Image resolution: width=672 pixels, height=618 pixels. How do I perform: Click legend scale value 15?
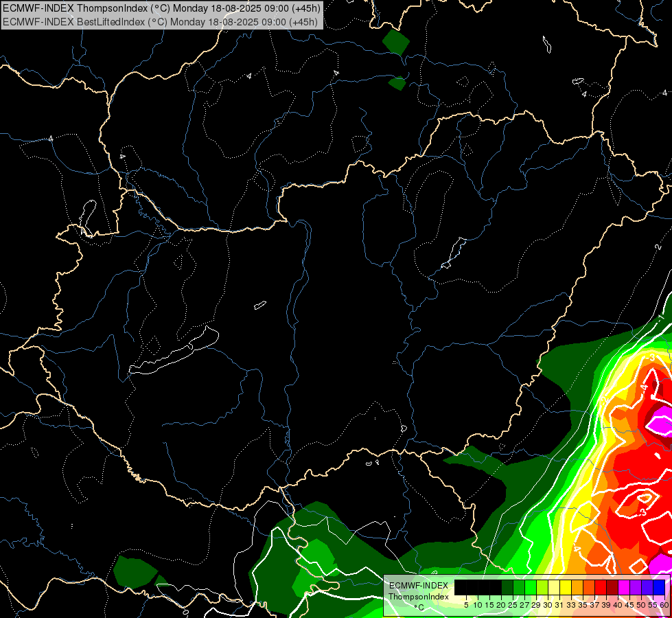click(x=489, y=605)
